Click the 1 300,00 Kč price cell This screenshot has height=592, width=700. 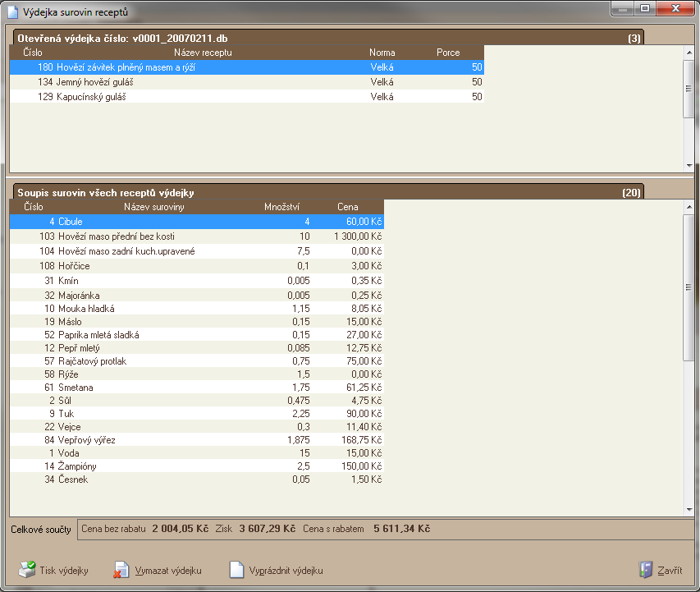pyautogui.click(x=358, y=236)
